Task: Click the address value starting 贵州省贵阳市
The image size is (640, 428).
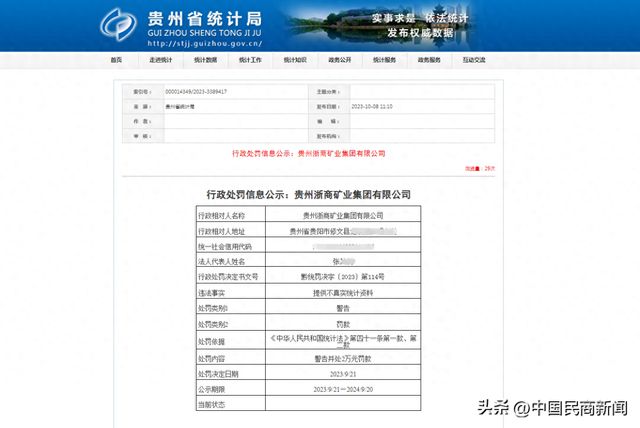Action: [x=343, y=231]
